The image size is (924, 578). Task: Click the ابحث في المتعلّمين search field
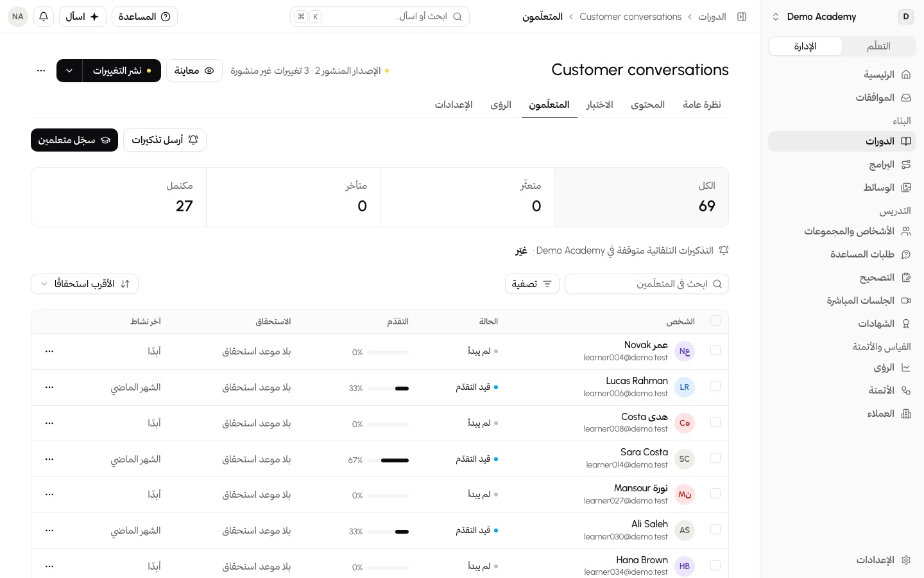point(647,284)
